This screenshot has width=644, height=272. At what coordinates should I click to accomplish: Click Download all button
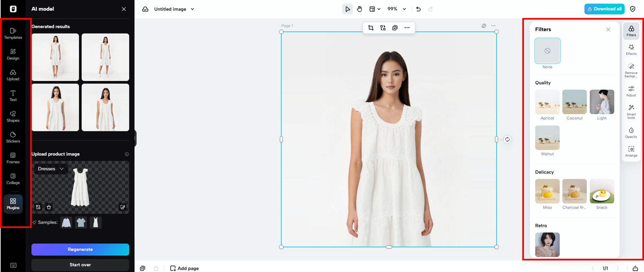click(604, 9)
